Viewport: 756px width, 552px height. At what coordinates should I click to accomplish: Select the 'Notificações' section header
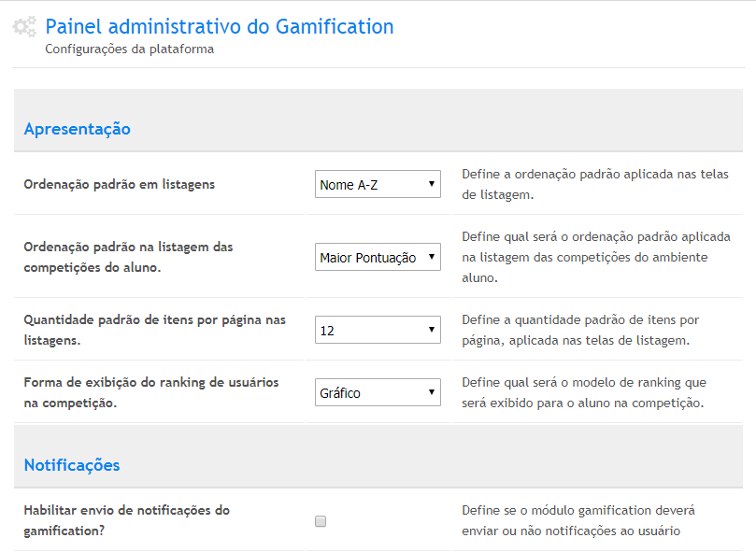coord(71,464)
